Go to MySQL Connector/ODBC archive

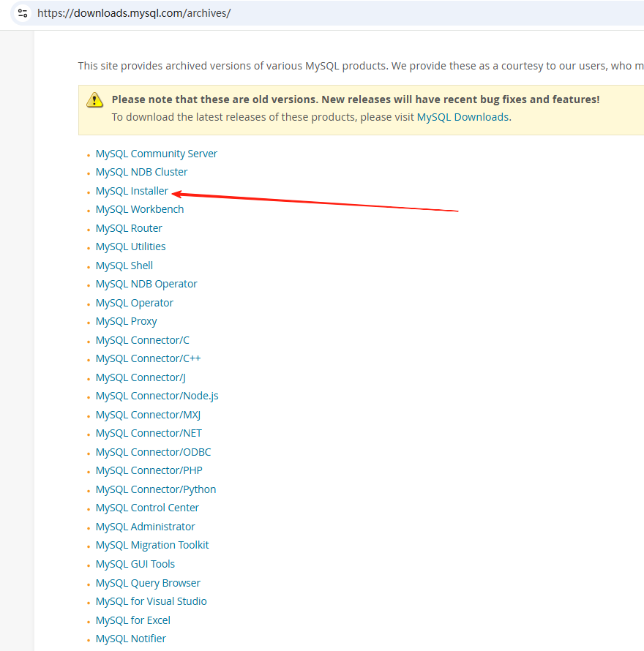[x=153, y=452]
